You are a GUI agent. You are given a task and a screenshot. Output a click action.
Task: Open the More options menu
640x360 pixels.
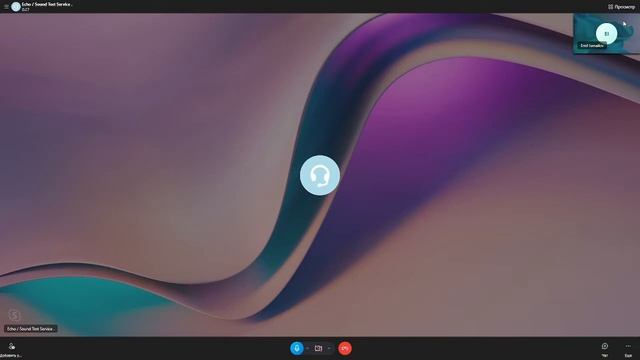[628, 349]
